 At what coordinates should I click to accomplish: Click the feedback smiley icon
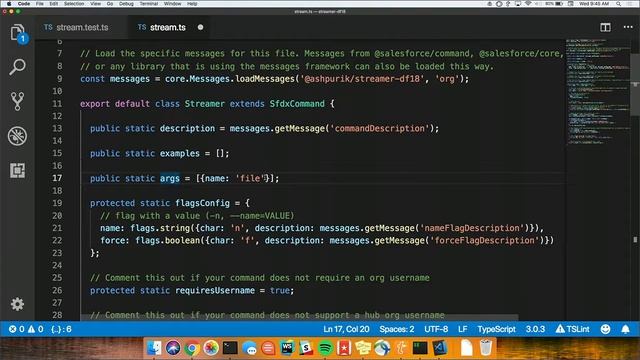[605, 329]
